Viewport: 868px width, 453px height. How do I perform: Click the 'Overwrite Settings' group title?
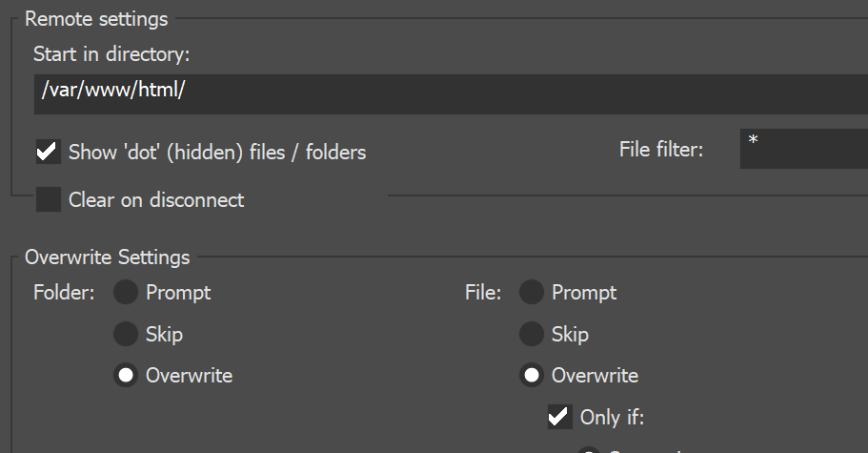[108, 257]
